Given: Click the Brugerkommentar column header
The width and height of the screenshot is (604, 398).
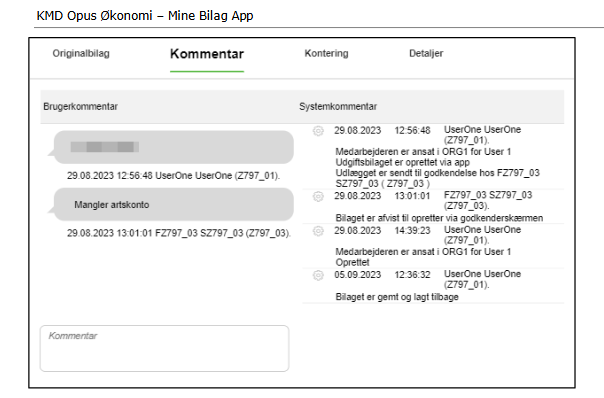Looking at the screenshot, I should 81,107.
